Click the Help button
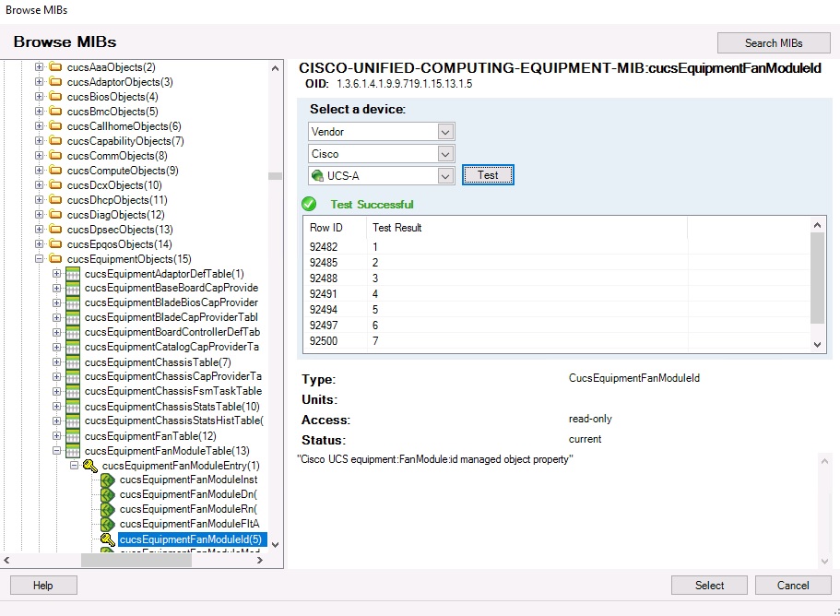 [43, 585]
